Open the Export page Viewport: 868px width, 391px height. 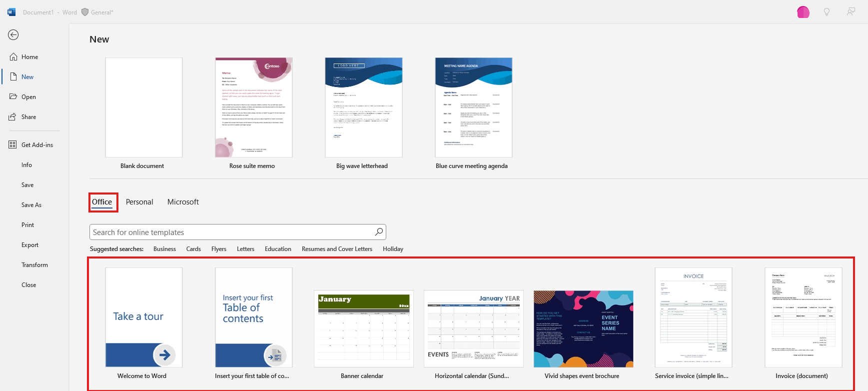pyautogui.click(x=30, y=245)
